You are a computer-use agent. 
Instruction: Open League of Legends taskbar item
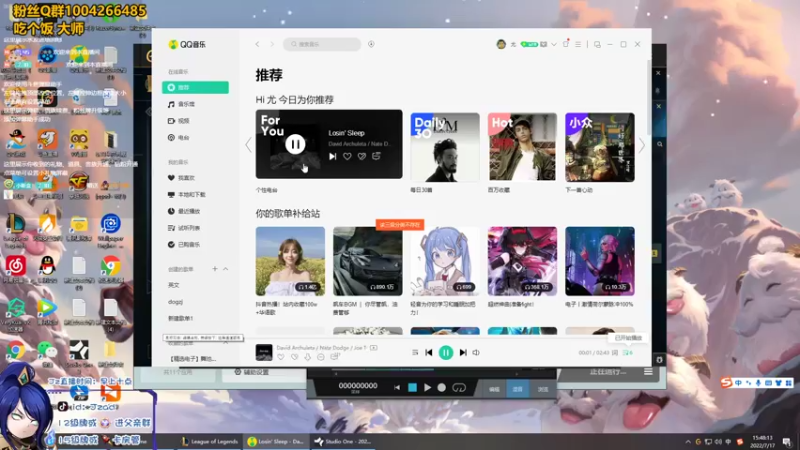(x=210, y=441)
